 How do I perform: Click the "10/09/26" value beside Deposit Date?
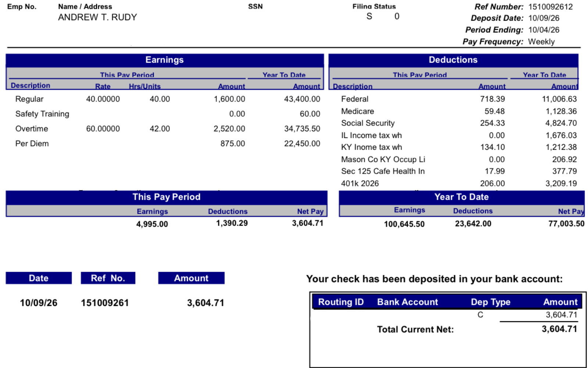[x=544, y=18]
